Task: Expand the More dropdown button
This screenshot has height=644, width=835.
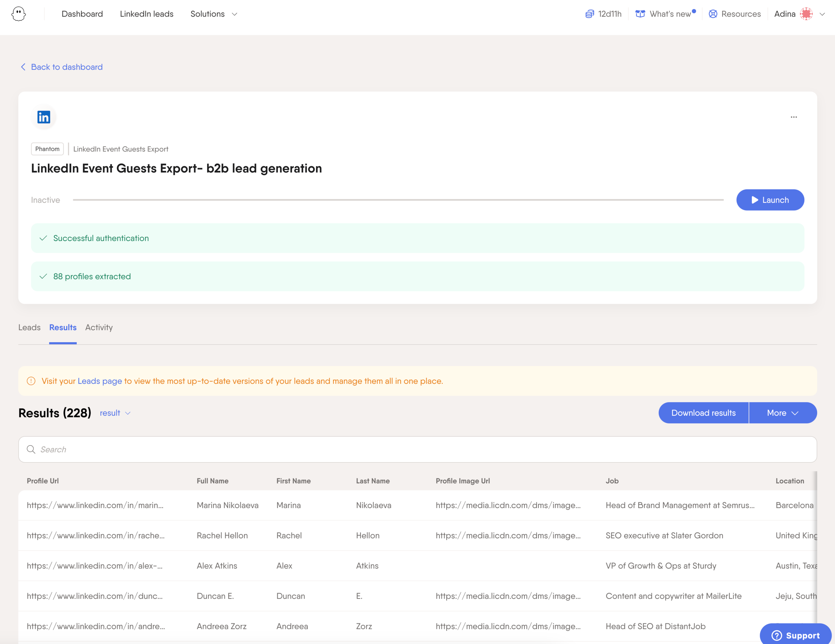Action: 782,413
